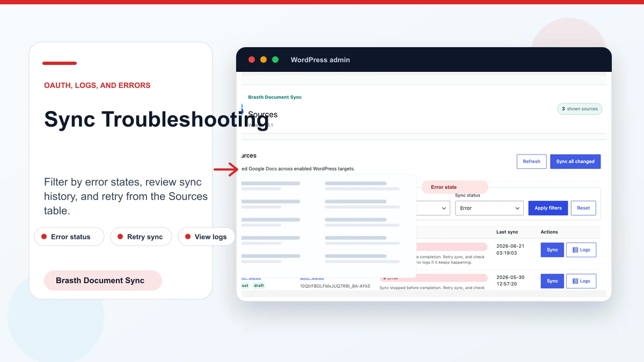The height and width of the screenshot is (362, 644).
Task: Open the green Brasth Document Sync link
Action: click(x=275, y=97)
